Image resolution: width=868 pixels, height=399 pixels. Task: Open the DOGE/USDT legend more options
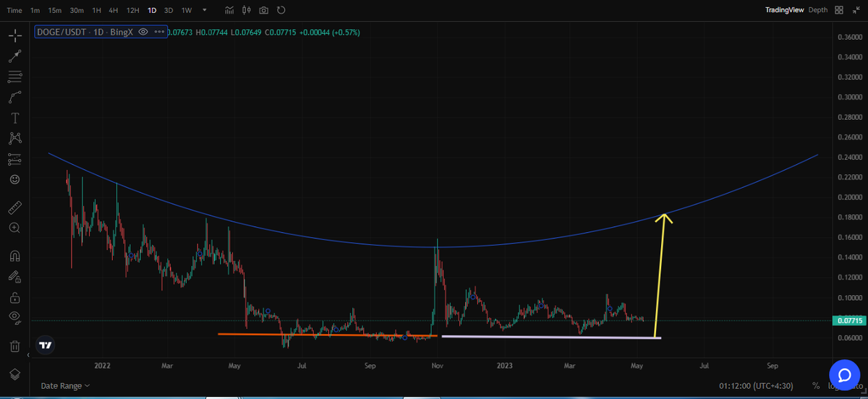coord(159,33)
